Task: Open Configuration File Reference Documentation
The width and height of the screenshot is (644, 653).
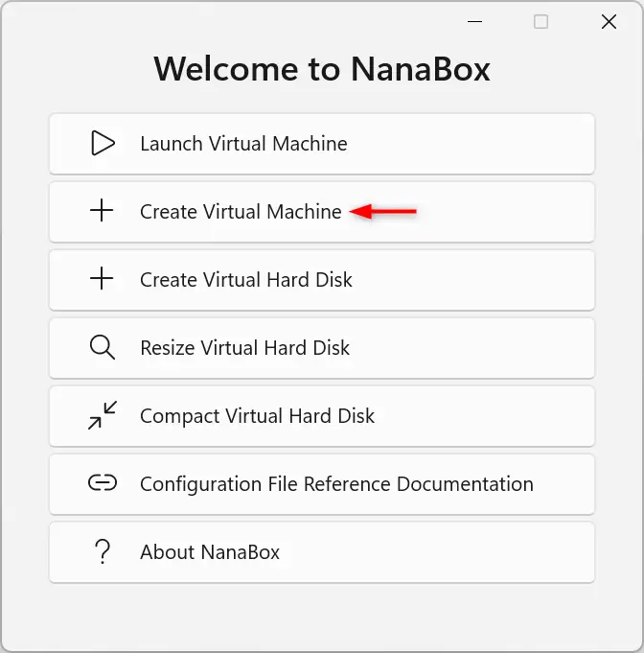Action: (322, 484)
